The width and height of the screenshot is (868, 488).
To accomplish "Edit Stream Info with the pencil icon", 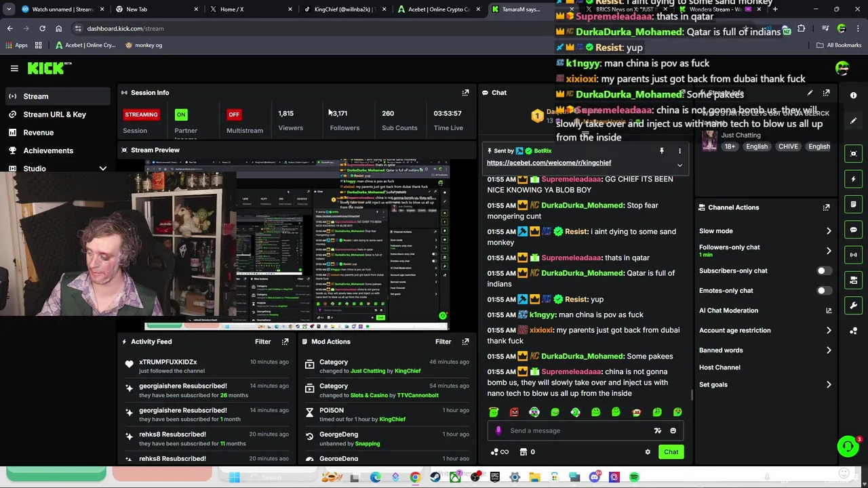I will pyautogui.click(x=810, y=93).
